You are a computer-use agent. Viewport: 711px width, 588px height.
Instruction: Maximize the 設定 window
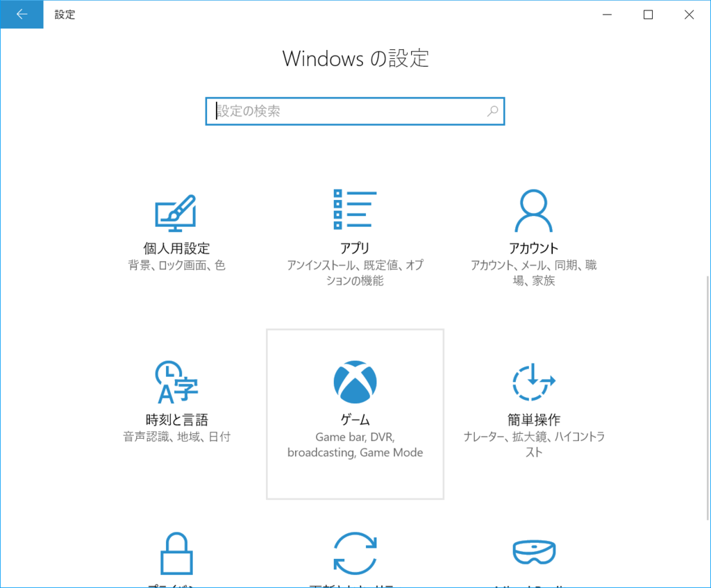point(648,15)
